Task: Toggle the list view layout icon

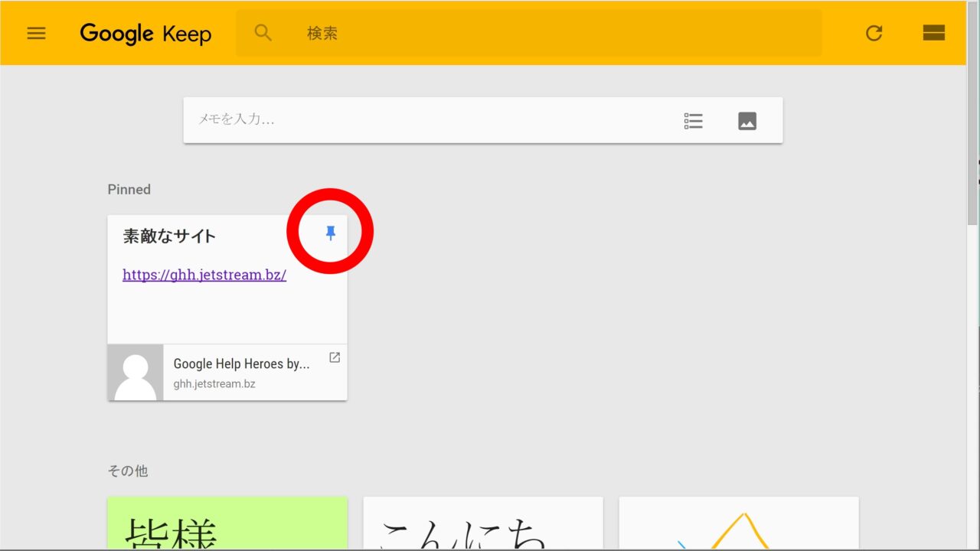Action: click(933, 33)
